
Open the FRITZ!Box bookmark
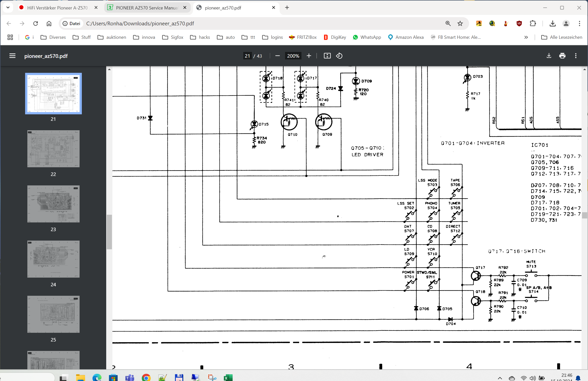pos(303,37)
